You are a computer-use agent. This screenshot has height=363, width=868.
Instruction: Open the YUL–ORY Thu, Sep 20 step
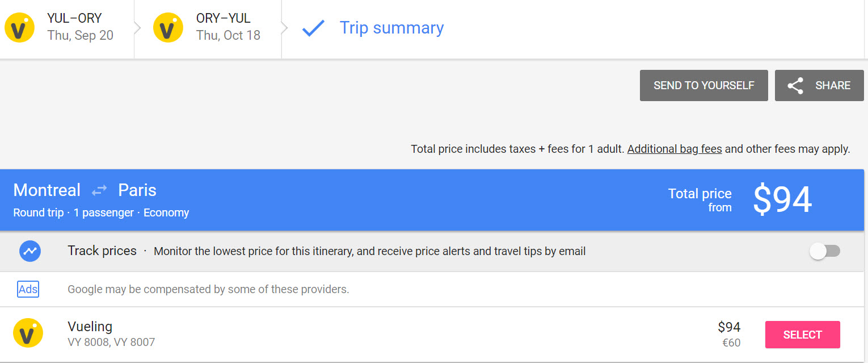coord(80,27)
